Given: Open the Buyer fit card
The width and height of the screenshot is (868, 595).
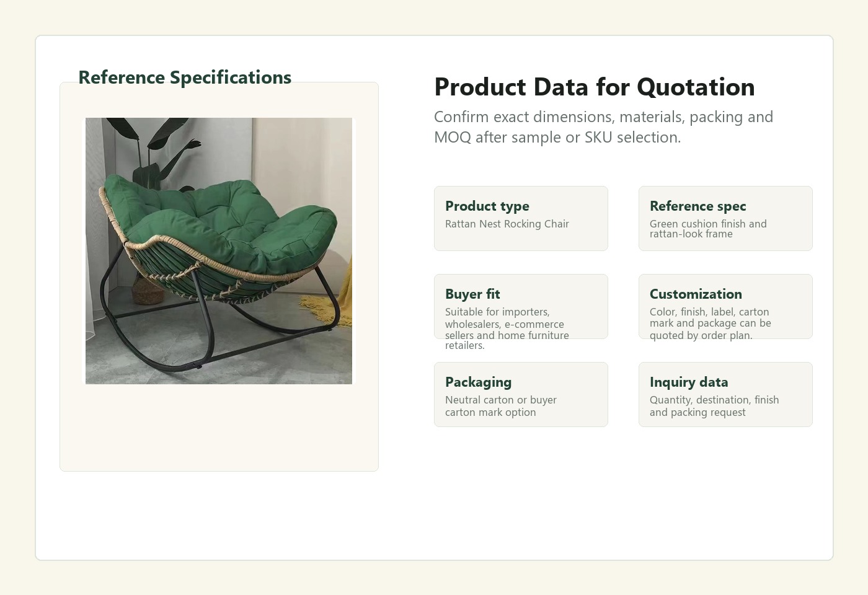Looking at the screenshot, I should pos(521,306).
